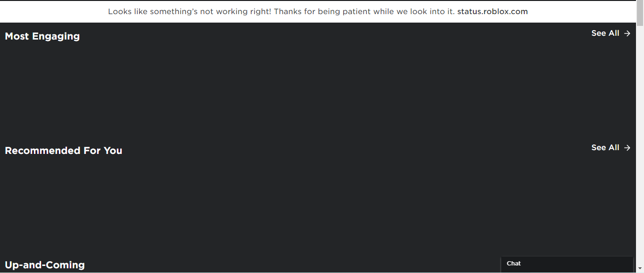Image resolution: width=644 pixels, height=273 pixels.
Task: Expand the Chat panel bar
Action: tap(567, 264)
